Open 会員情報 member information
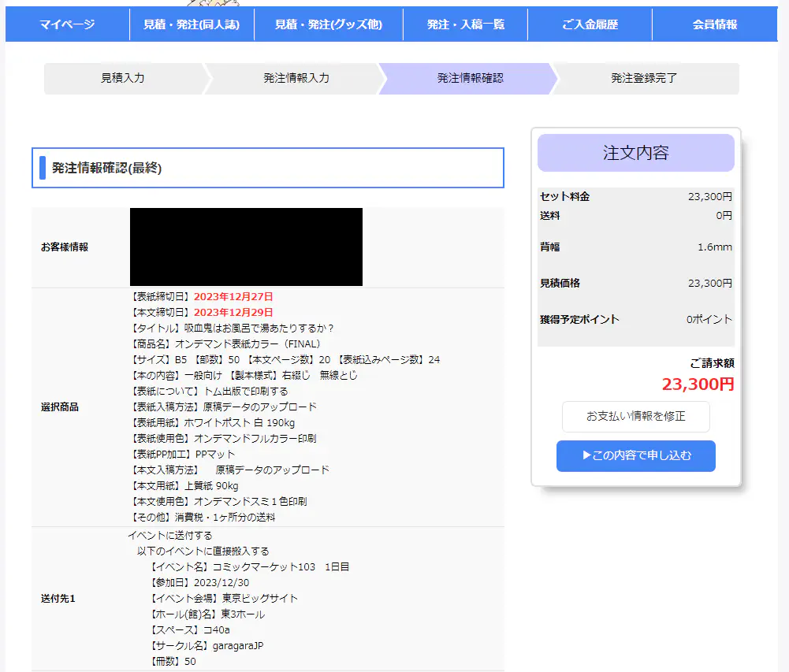The height and width of the screenshot is (672, 789). tap(714, 24)
